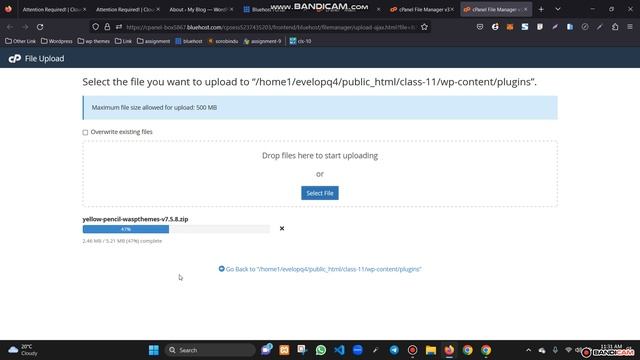Screen dimensions: 640x360
Task: Open WhatsApp from the taskbar
Action: (321, 350)
